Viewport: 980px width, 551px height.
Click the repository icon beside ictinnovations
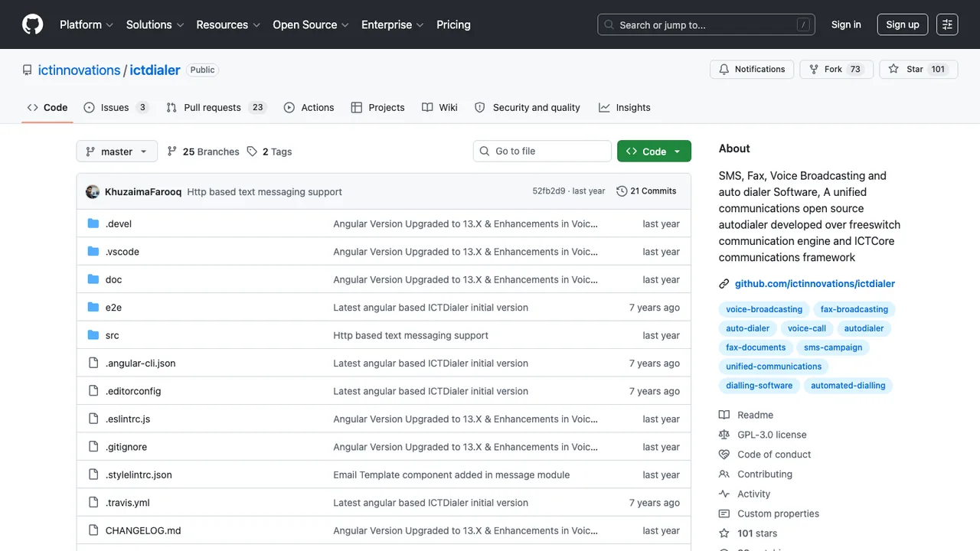coord(28,70)
